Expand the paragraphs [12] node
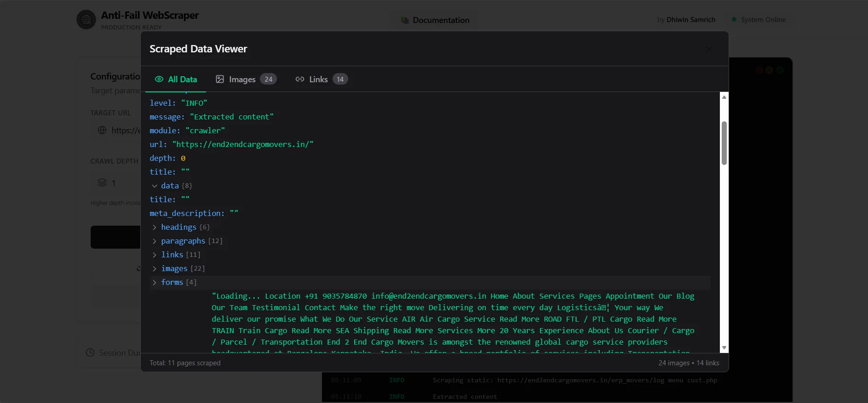Image resolution: width=868 pixels, height=403 pixels. [x=155, y=241]
